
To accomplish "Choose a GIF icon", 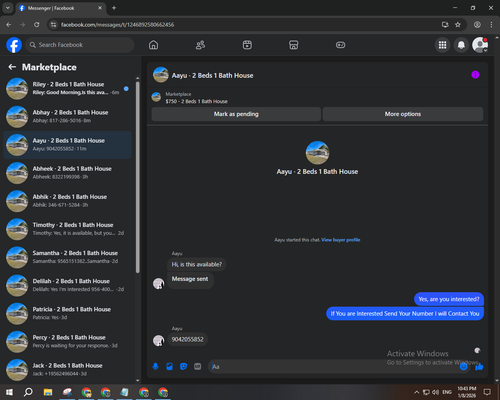I will pyautogui.click(x=197, y=366).
